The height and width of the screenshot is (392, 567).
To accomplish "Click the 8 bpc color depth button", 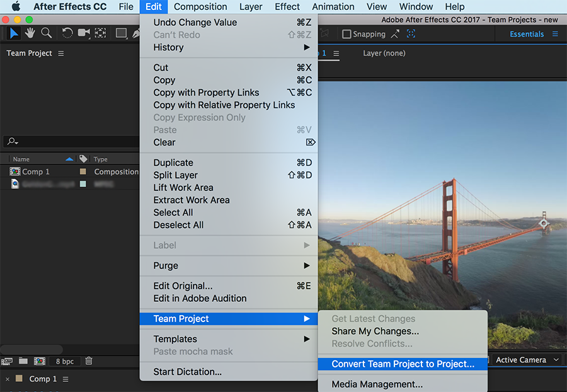I will (66, 361).
